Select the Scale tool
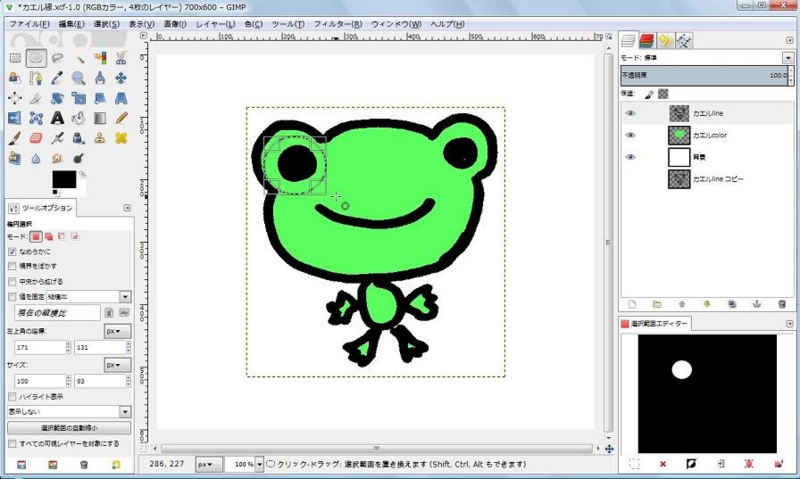The height and width of the screenshot is (479, 800). pos(79,98)
